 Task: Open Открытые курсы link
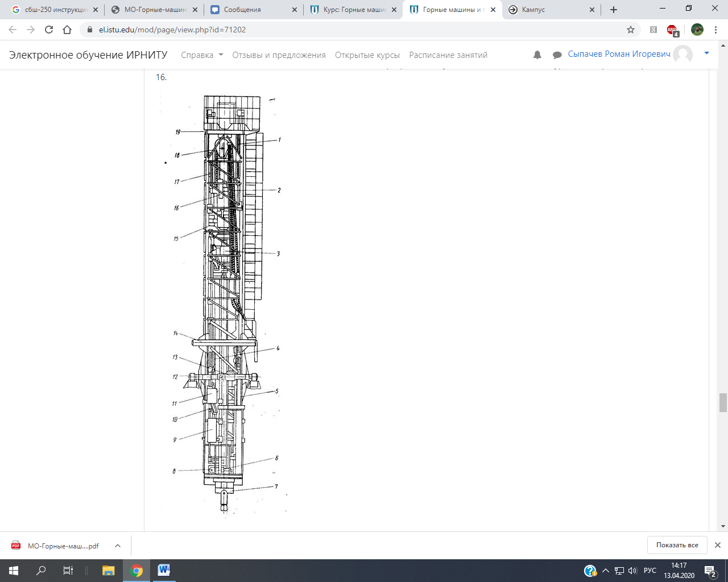367,55
